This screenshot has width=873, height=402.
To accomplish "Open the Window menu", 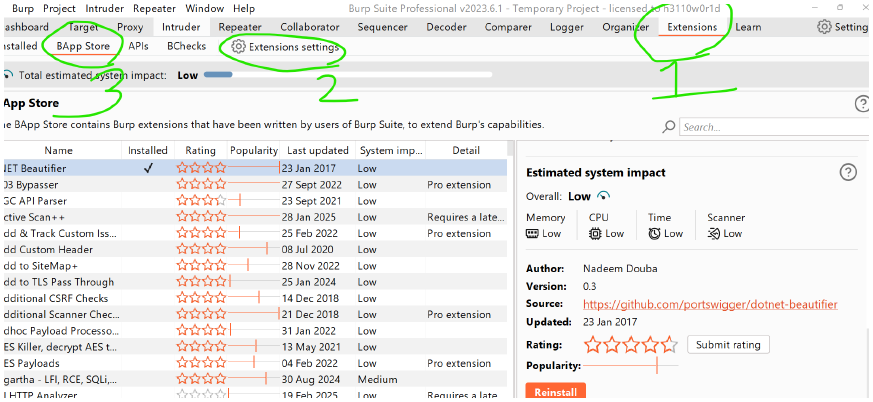I will pos(203,8).
